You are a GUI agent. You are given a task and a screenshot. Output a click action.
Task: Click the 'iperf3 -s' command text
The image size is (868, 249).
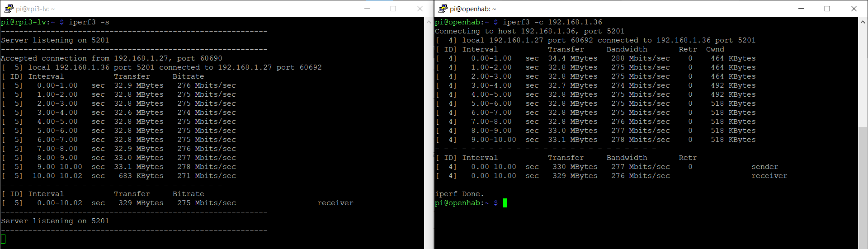[89, 22]
